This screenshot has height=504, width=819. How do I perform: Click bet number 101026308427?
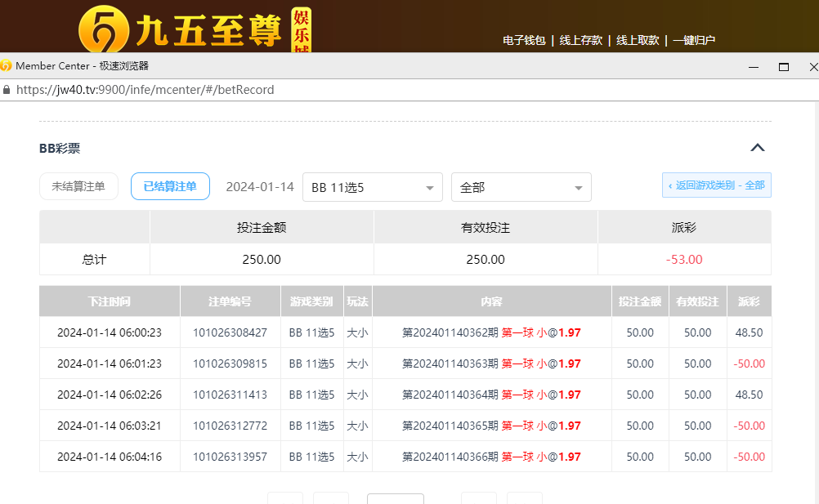pos(230,332)
